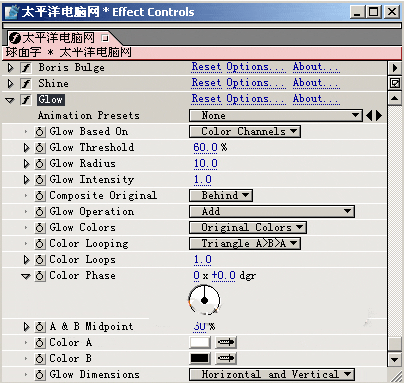Screen dimensions: 404x383
Task: Click scrollbar down arrow in effects panel
Action: click(395, 360)
